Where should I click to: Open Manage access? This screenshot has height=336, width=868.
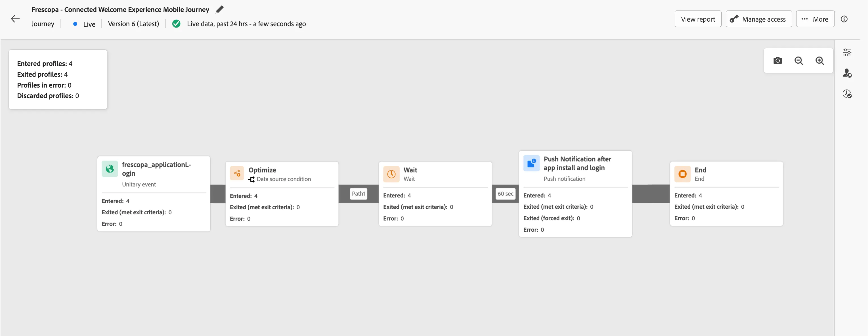pyautogui.click(x=758, y=19)
